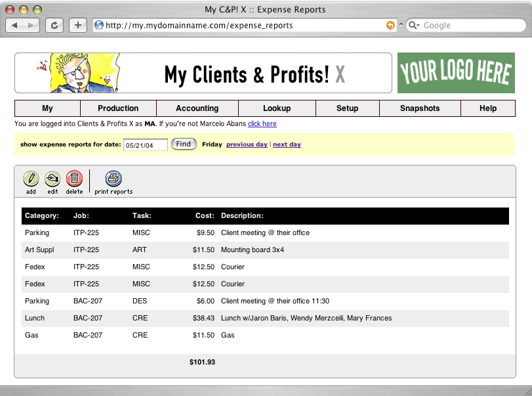Follow the 'previous day' link
The height and width of the screenshot is (396, 532).
[x=247, y=144]
